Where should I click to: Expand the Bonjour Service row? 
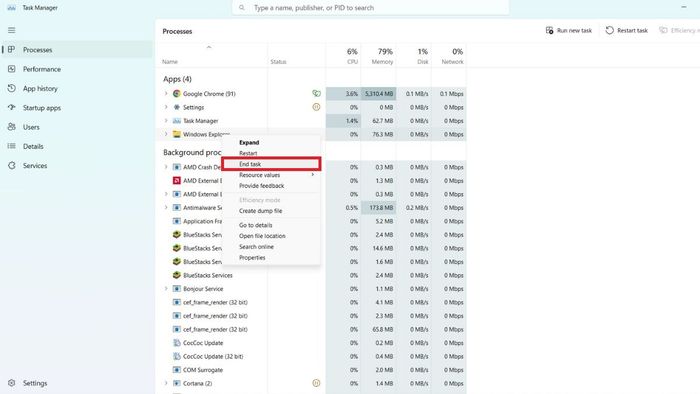[x=166, y=289]
